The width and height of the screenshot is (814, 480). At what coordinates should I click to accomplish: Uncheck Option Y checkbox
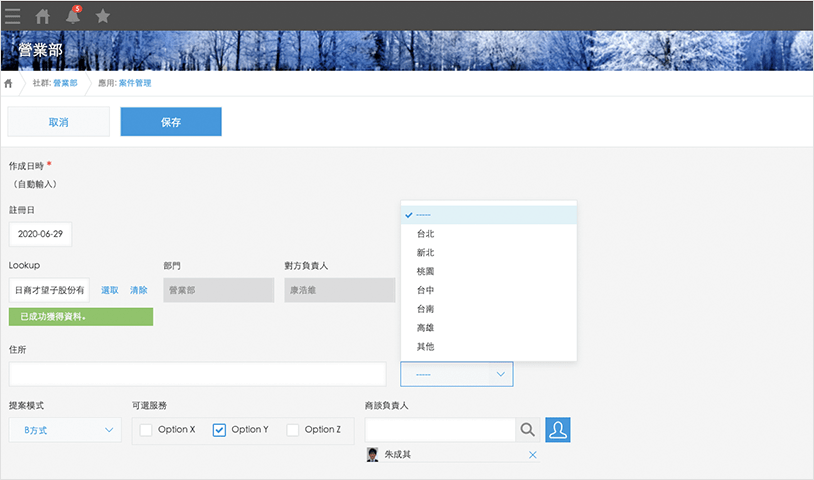[x=219, y=430]
